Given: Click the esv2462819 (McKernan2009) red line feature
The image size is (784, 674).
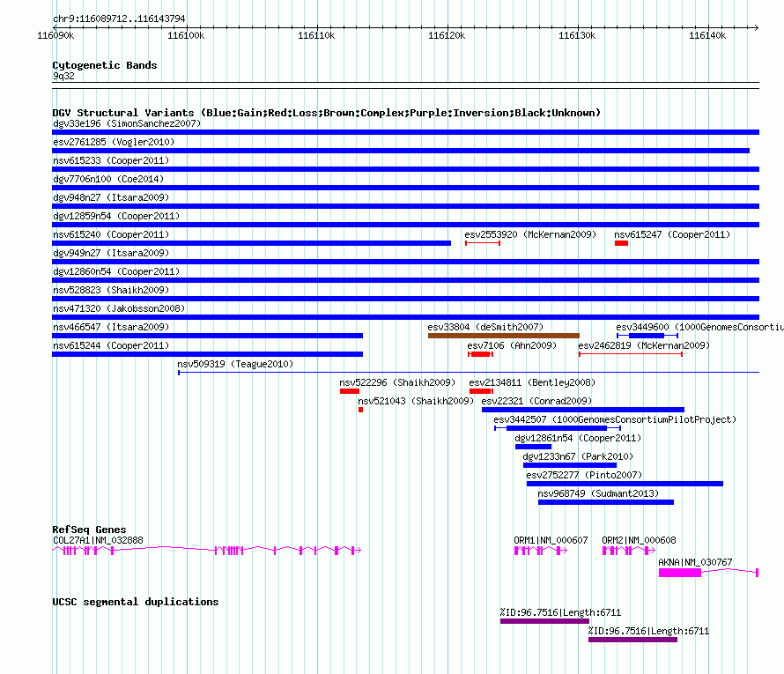Looking at the screenshot, I should [x=631, y=354].
